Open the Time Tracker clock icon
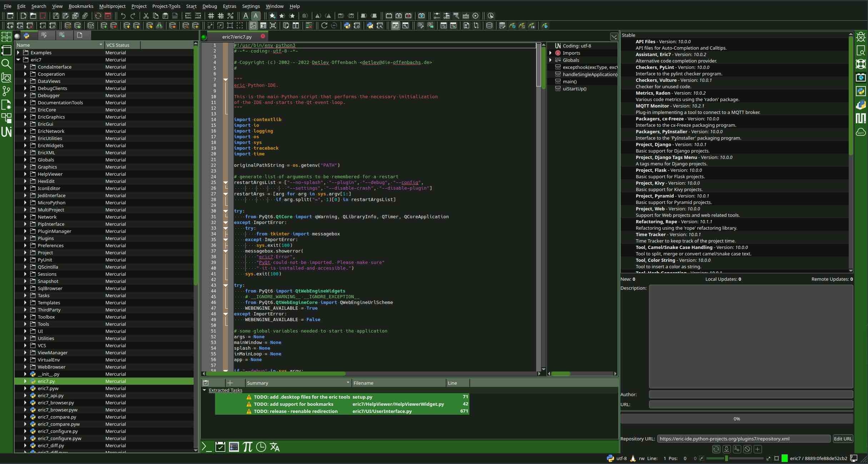Image resolution: width=868 pixels, height=464 pixels. coord(261,446)
